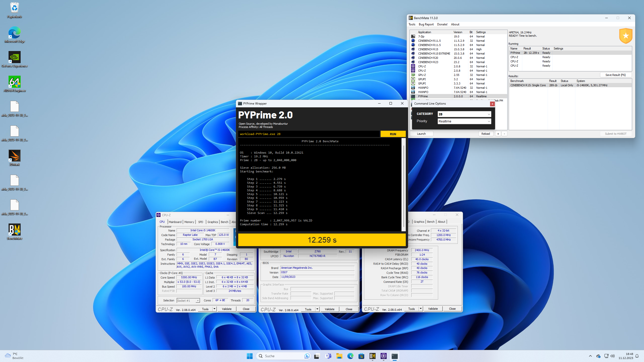
Task: Select the HWiNFO icon in BenchMate
Action: [x=413, y=88]
